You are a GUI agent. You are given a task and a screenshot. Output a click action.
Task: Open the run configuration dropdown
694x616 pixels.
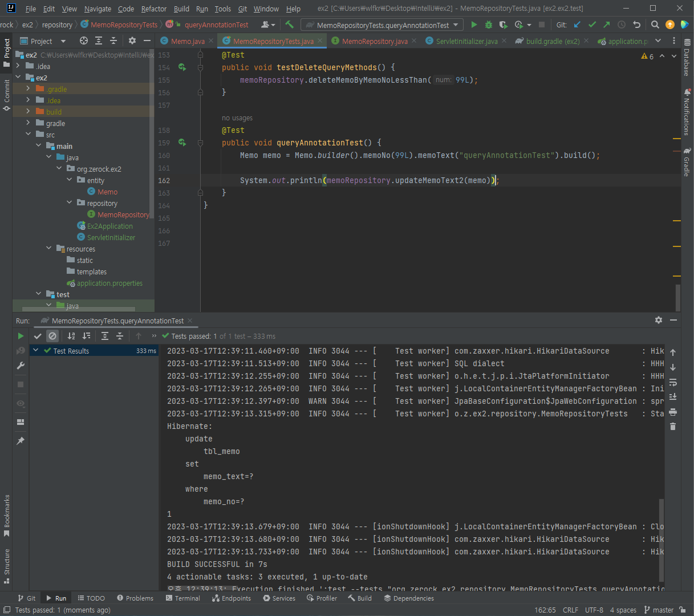click(x=382, y=25)
